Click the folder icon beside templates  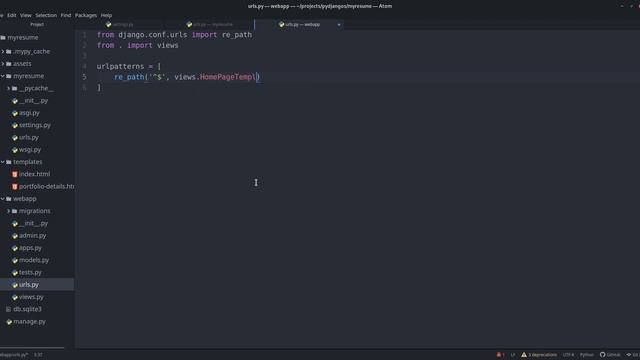(x=9, y=162)
